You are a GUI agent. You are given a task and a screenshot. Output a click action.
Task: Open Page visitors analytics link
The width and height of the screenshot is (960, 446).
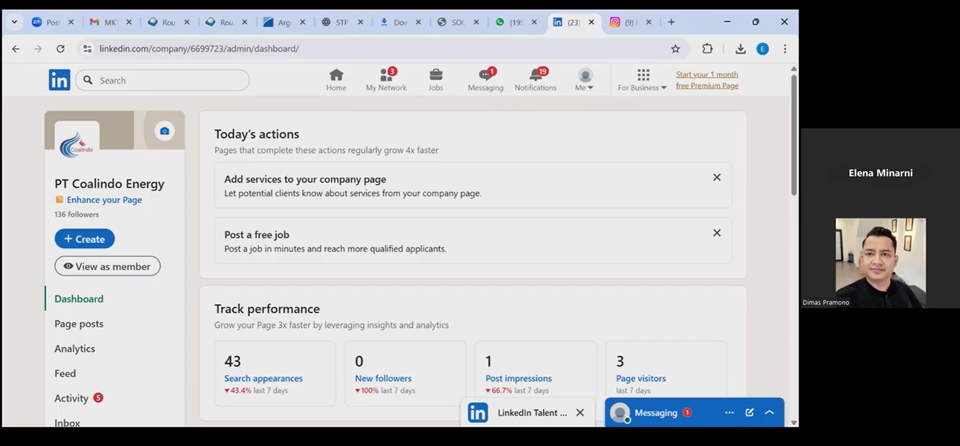tap(641, 379)
